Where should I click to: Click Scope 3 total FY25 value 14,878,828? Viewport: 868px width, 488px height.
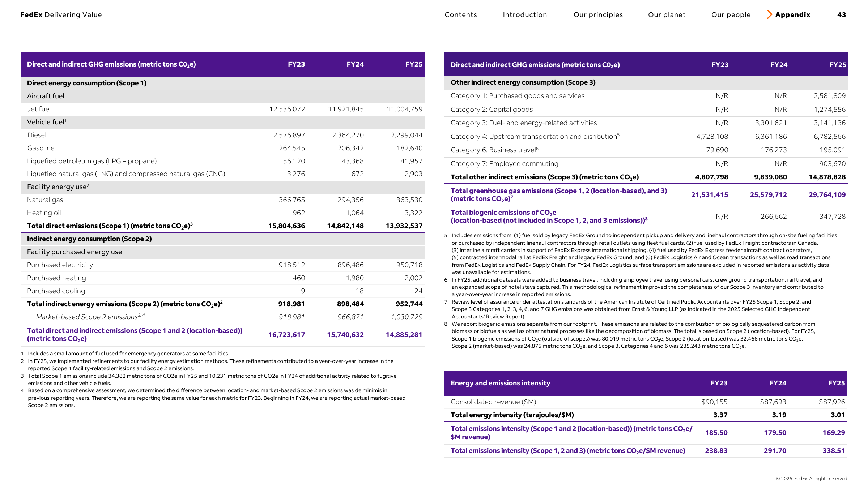(827, 177)
